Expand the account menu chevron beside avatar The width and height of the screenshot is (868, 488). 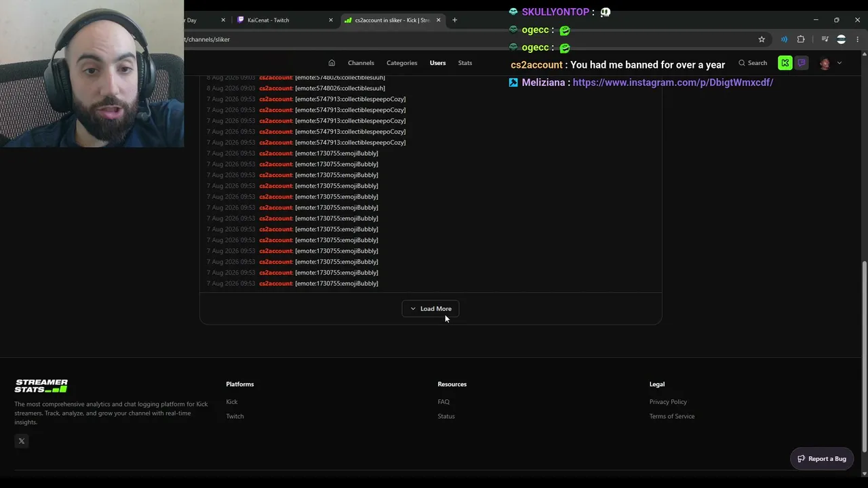840,63
